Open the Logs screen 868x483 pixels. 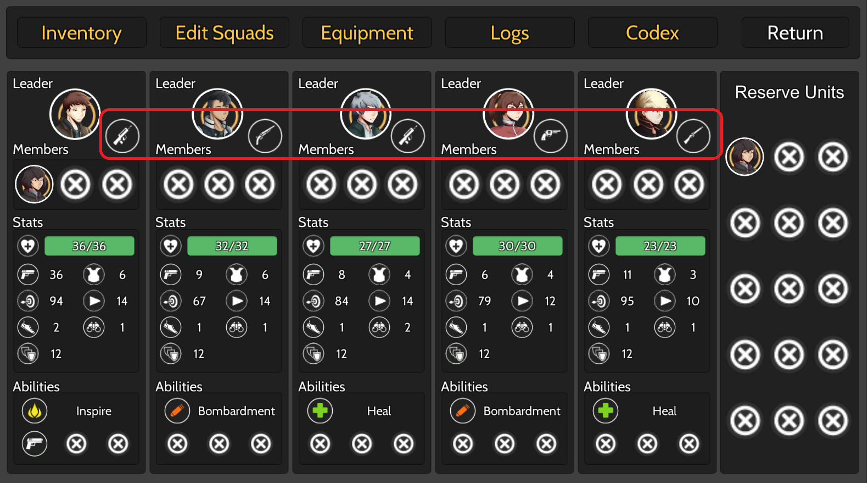509,33
